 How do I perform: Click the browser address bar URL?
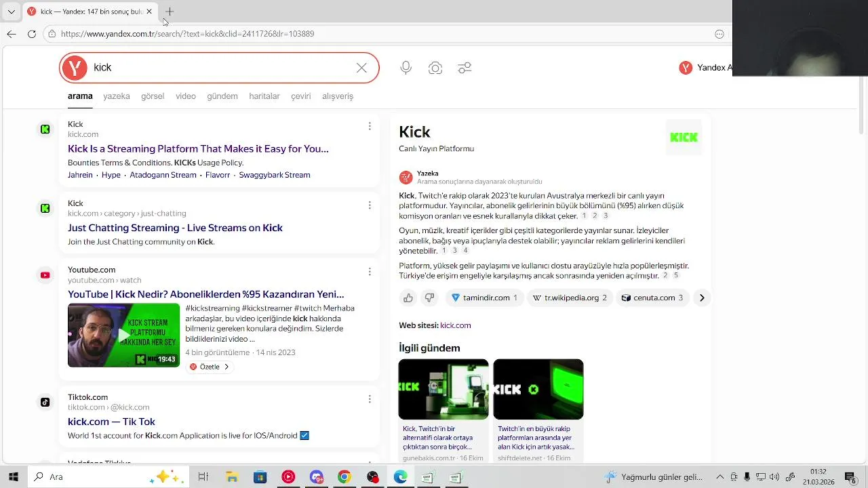[x=187, y=34]
